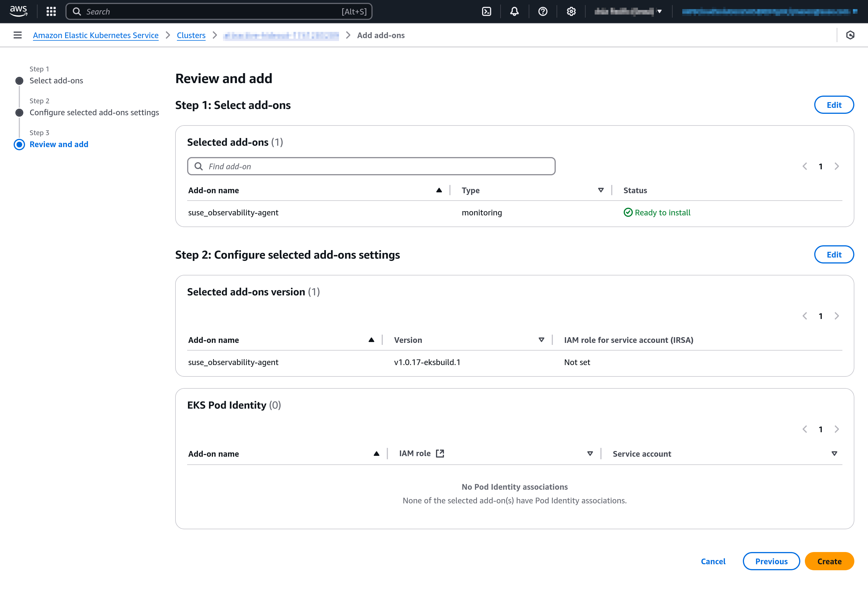868x593 pixels.
Task: Go to next page in add-ons version table
Action: click(837, 316)
